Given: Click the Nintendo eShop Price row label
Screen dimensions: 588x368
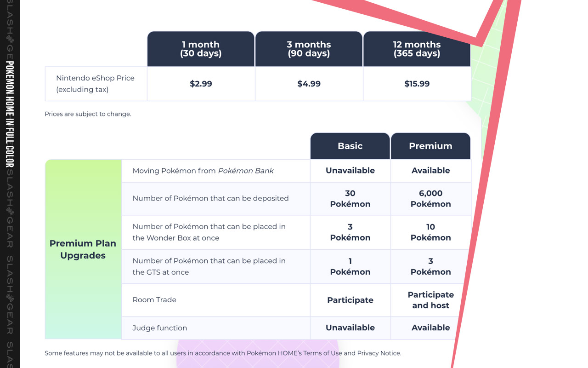Looking at the screenshot, I should (96, 84).
